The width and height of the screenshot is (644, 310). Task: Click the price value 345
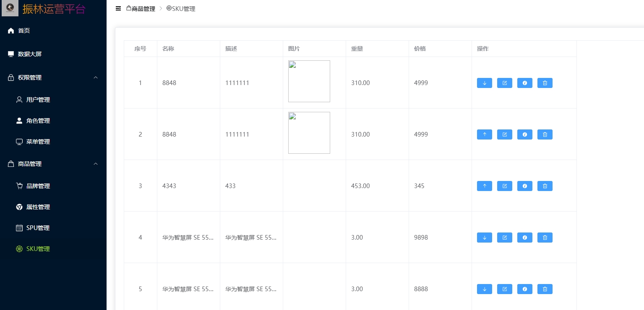pyautogui.click(x=419, y=186)
